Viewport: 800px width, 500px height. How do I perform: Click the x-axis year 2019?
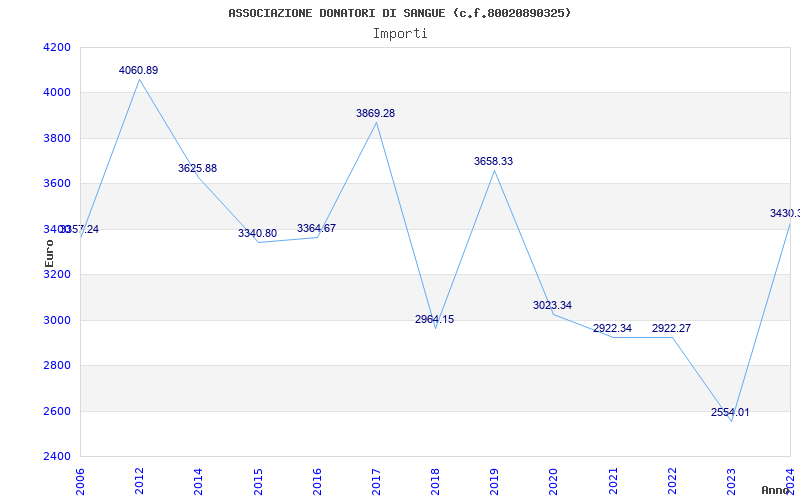494,481
